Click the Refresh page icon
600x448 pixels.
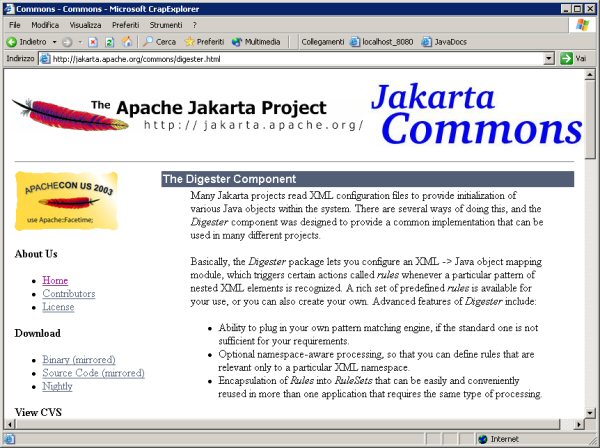click(109, 42)
